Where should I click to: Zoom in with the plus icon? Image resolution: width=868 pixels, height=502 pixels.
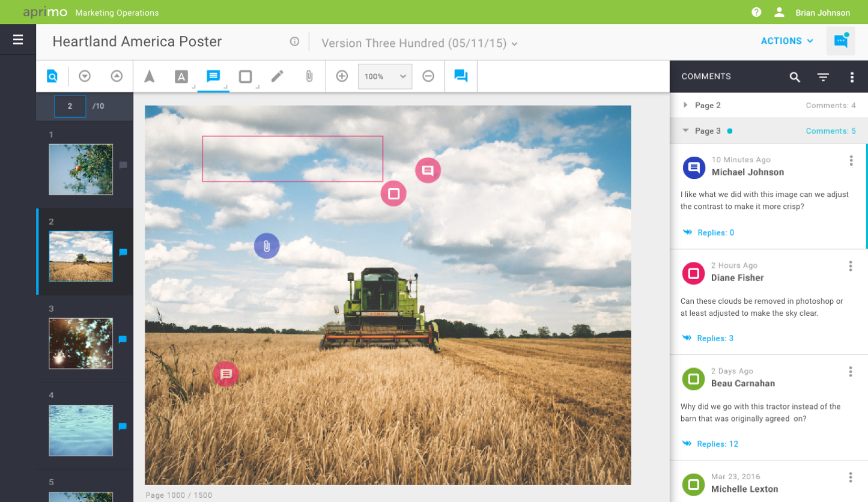click(342, 76)
